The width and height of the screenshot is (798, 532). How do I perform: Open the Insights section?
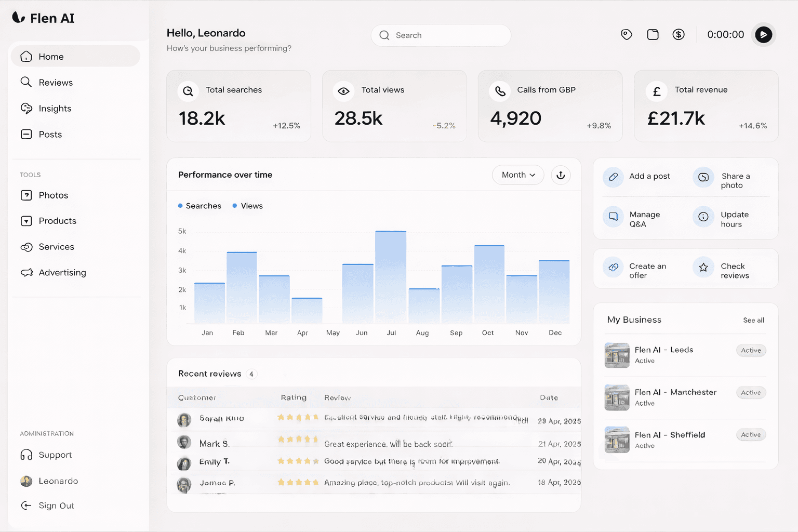tap(55, 109)
